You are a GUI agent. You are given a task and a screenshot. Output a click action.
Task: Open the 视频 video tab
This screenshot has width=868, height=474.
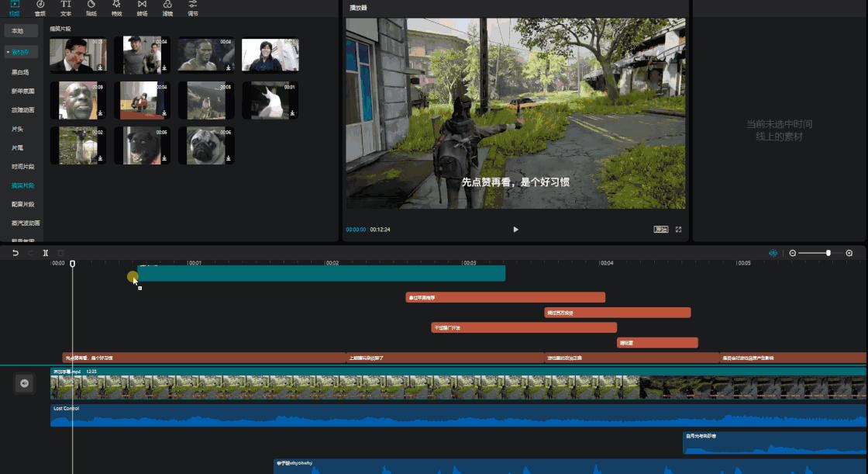(x=15, y=8)
